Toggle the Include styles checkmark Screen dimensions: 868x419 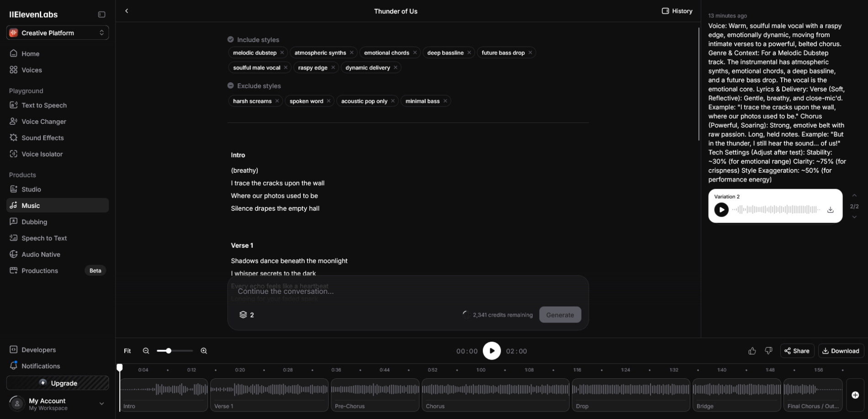click(x=231, y=40)
